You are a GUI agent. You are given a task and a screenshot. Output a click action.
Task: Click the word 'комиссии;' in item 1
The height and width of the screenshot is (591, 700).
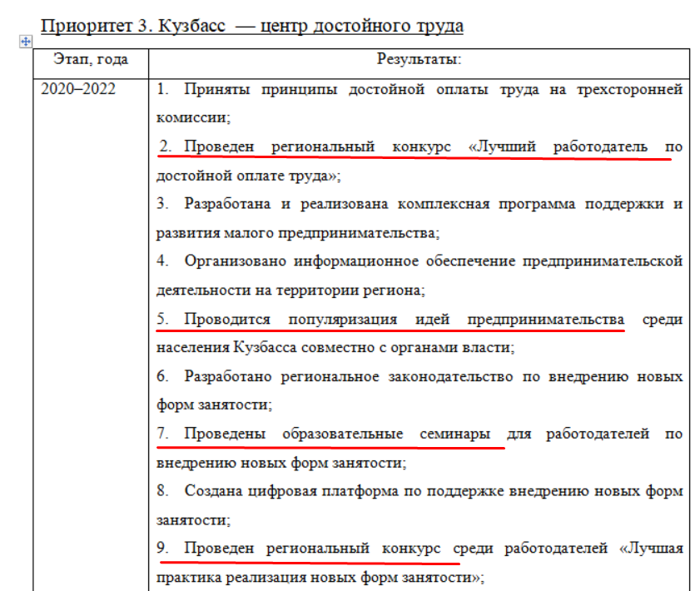(x=193, y=118)
